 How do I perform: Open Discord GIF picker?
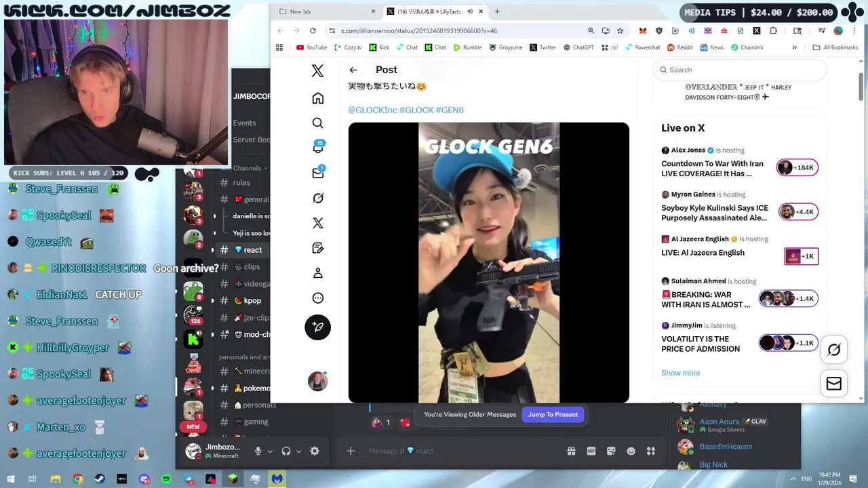(591, 451)
